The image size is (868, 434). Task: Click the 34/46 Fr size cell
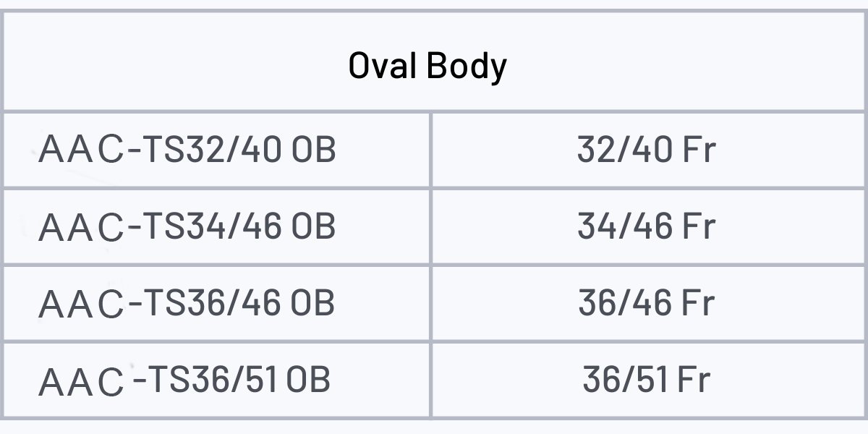(648, 226)
